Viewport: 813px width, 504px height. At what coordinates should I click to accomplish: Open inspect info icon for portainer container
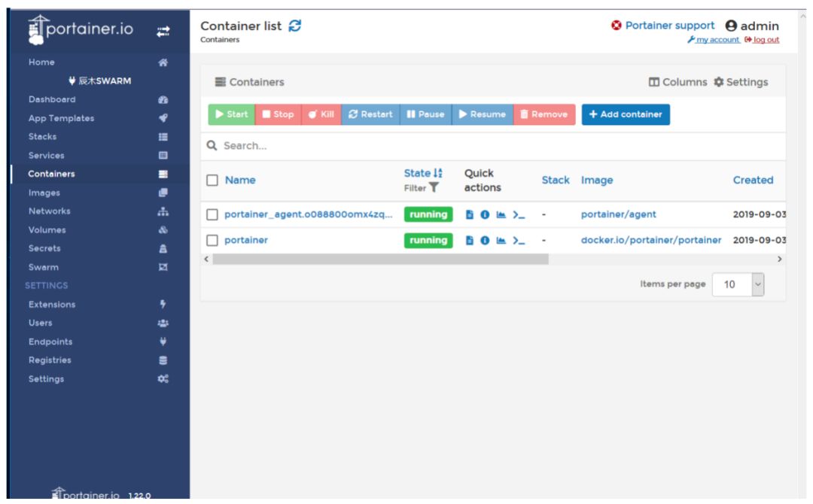click(x=485, y=241)
